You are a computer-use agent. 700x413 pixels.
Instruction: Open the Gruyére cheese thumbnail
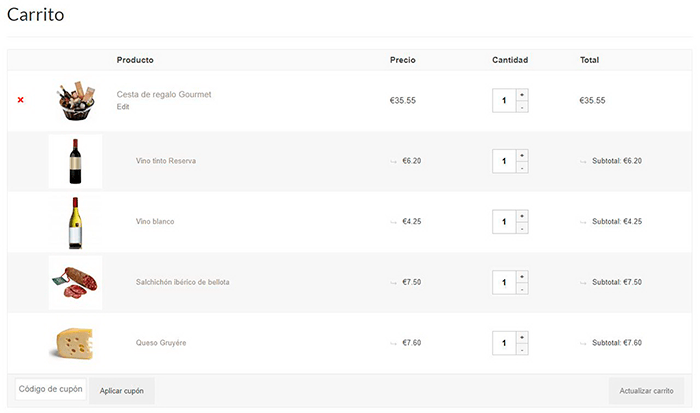(x=75, y=343)
